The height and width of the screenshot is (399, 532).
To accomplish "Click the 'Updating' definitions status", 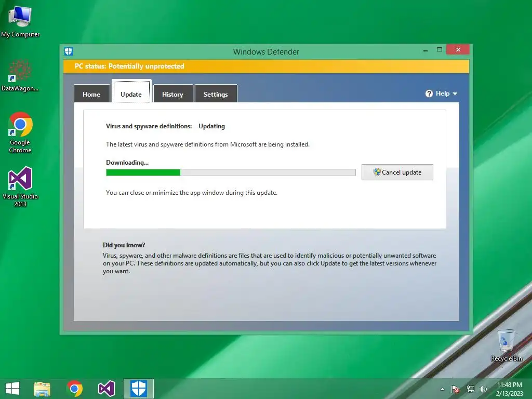I will (212, 126).
